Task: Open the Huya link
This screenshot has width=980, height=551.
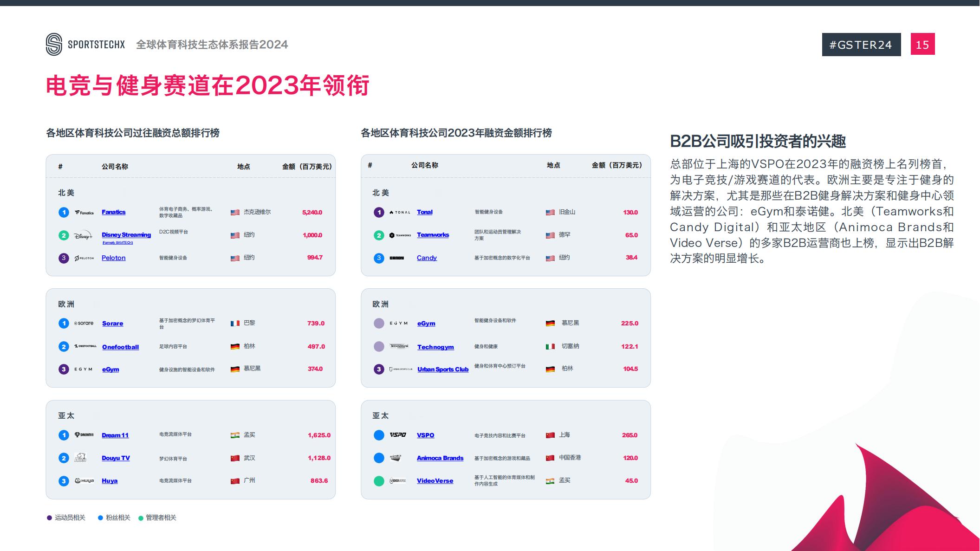Action: coord(110,480)
